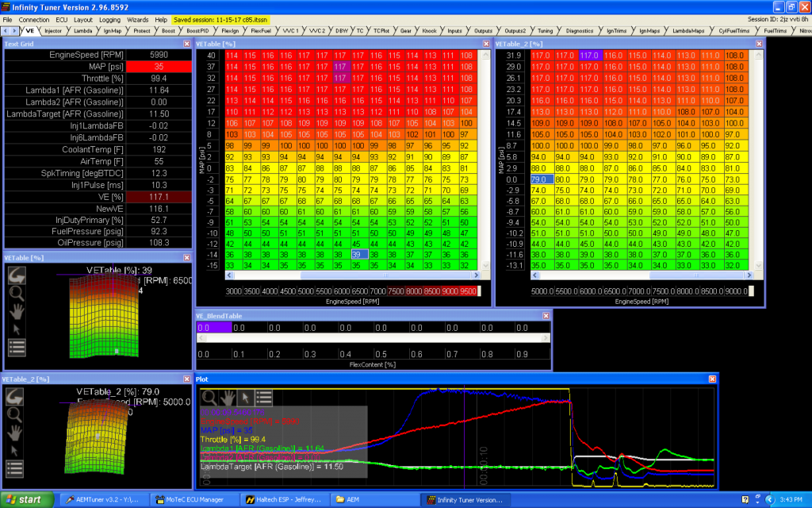
Task: Select the zoom magnifier in the VETable 3D panel
Action: (16, 292)
